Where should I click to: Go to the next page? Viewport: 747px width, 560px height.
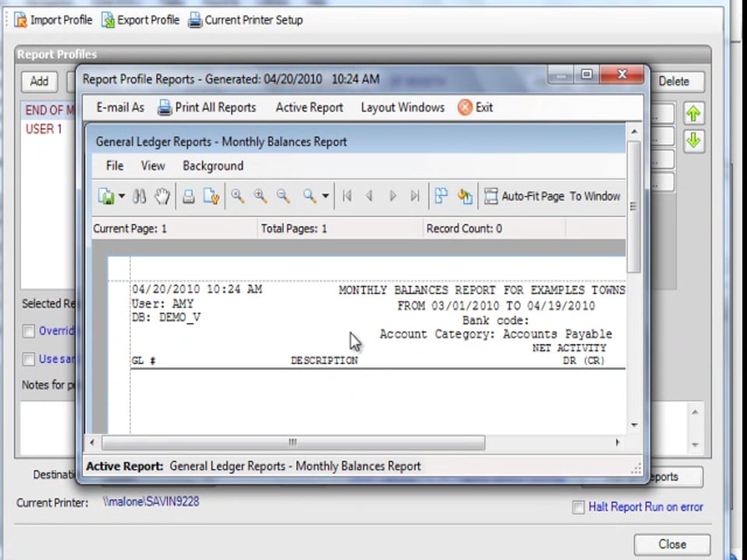coord(393,196)
